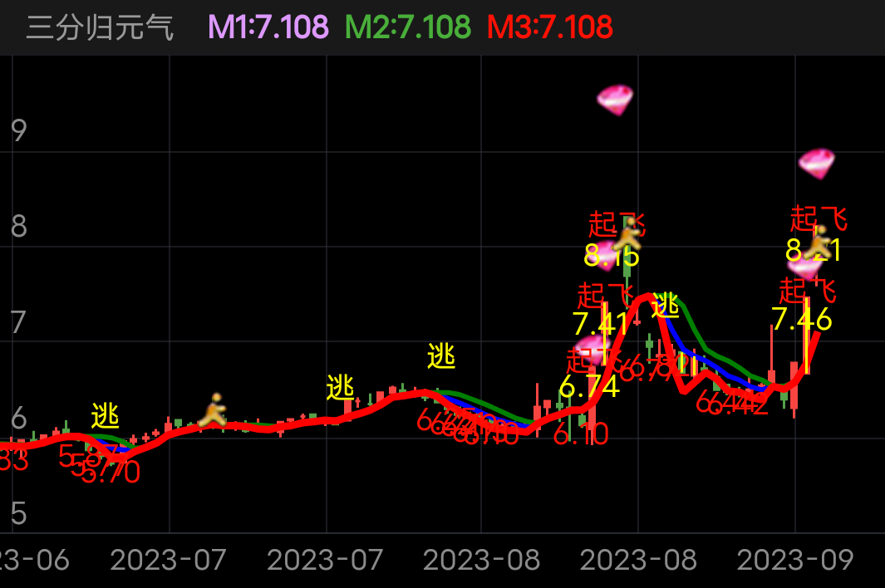
Task: Click the running man icon near 2023-07 at price 6
Action: pos(213,410)
